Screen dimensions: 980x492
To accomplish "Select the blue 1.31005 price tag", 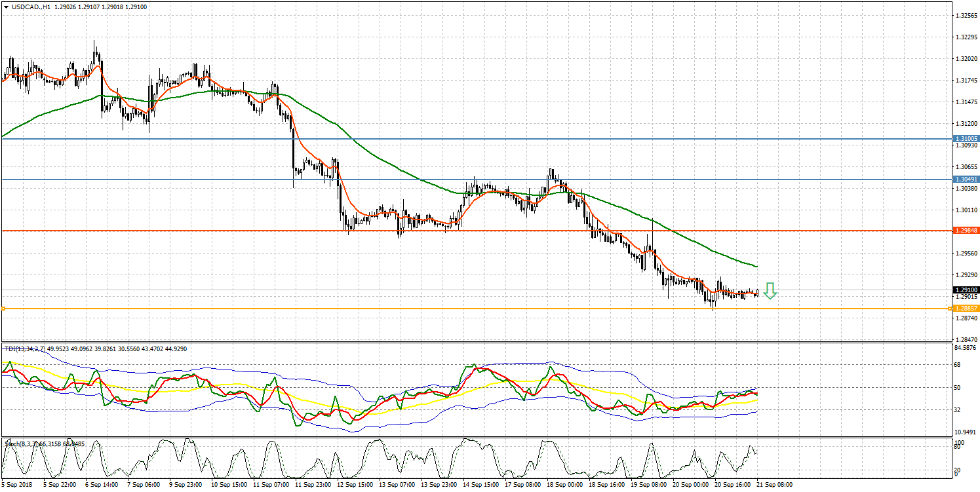I will pos(966,139).
